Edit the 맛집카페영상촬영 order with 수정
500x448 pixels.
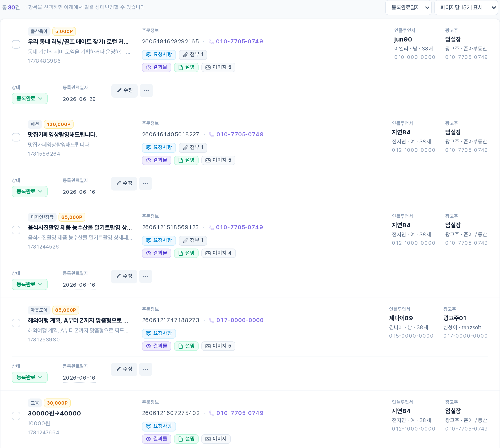[x=124, y=183]
